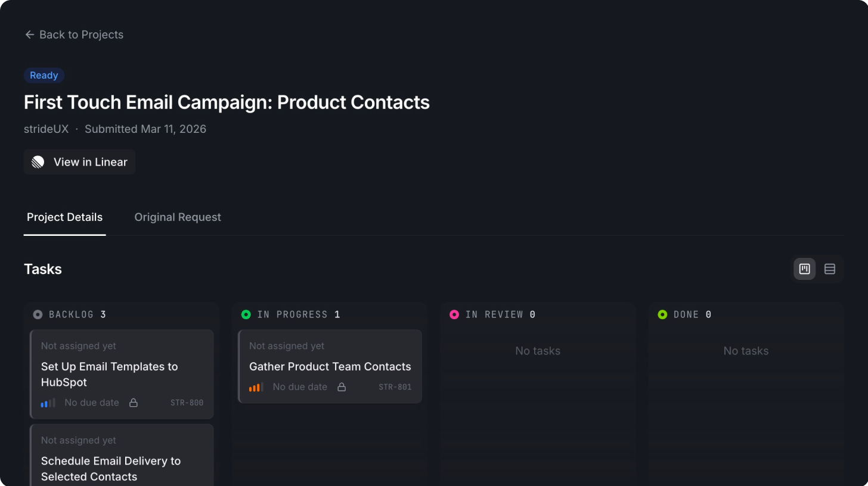Viewport: 868px width, 486px height.
Task: Open the project with View in Linear
Action: (79, 161)
